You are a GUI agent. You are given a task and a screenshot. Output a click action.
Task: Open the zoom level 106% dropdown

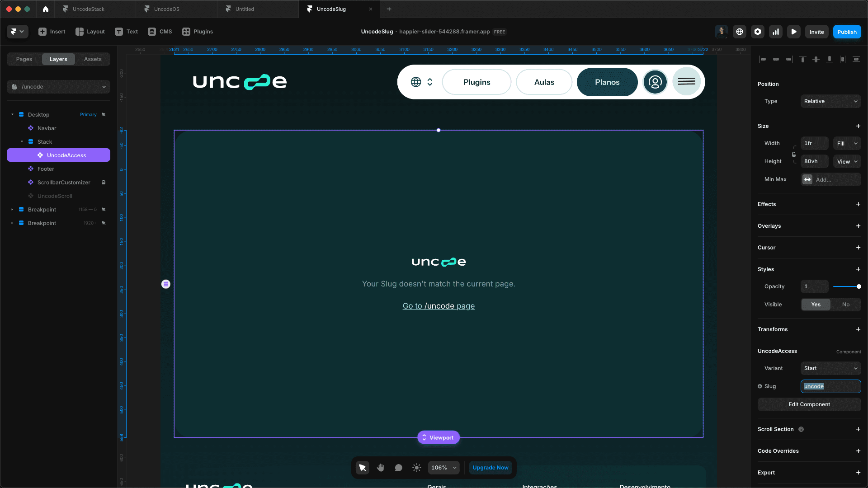443,468
